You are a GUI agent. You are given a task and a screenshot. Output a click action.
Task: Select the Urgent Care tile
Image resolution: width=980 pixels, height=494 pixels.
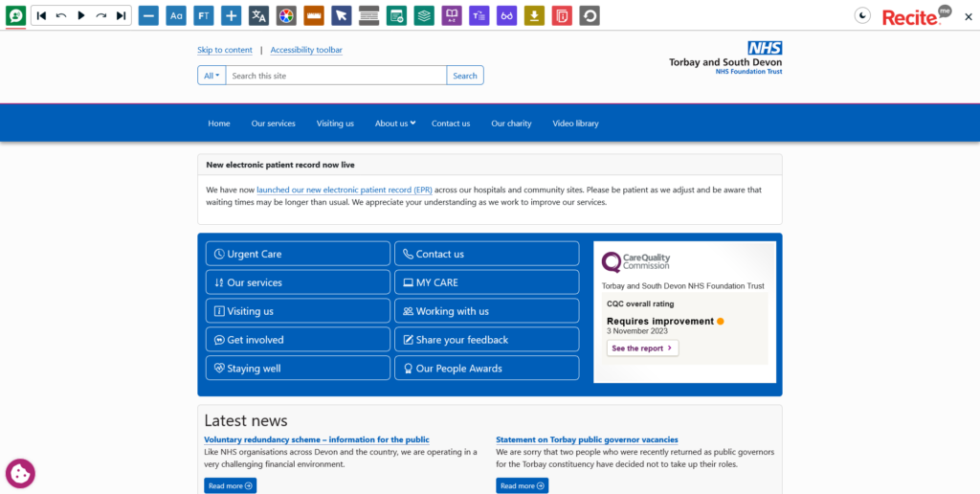point(299,254)
